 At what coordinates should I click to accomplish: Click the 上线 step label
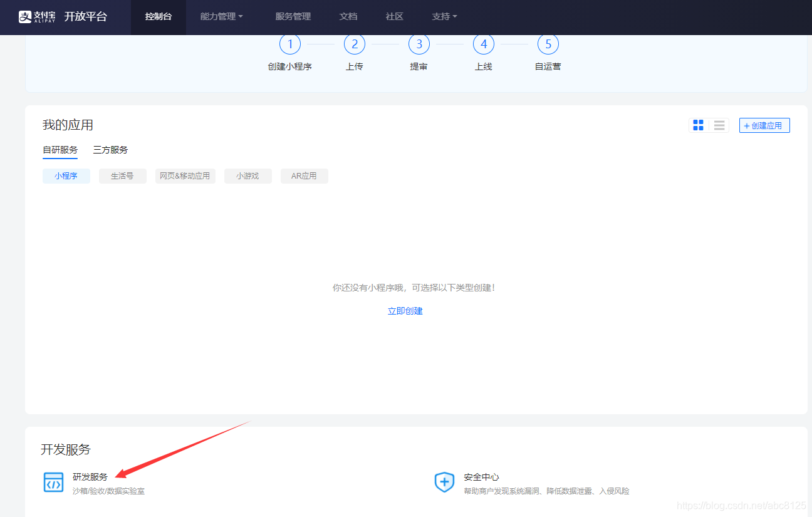pyautogui.click(x=484, y=66)
